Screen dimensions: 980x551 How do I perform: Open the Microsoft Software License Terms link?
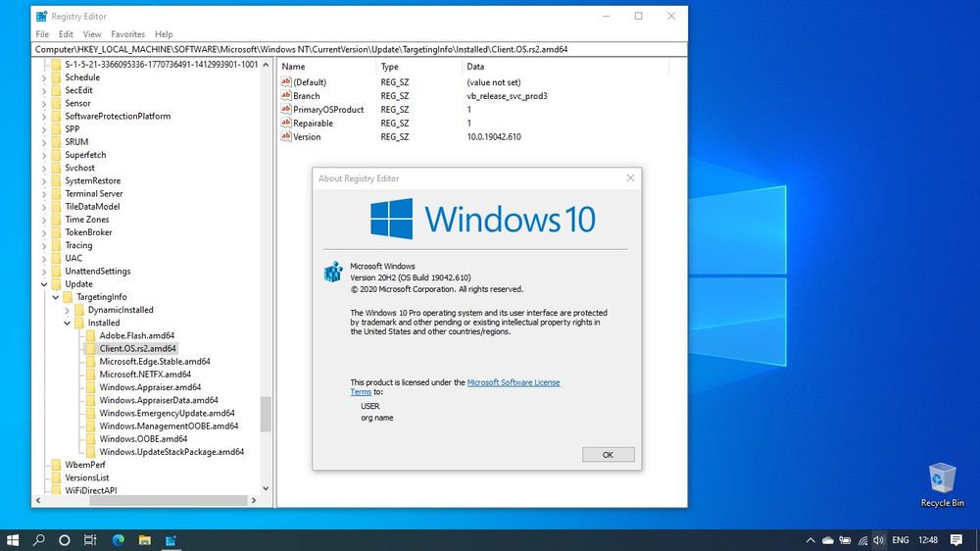514,382
